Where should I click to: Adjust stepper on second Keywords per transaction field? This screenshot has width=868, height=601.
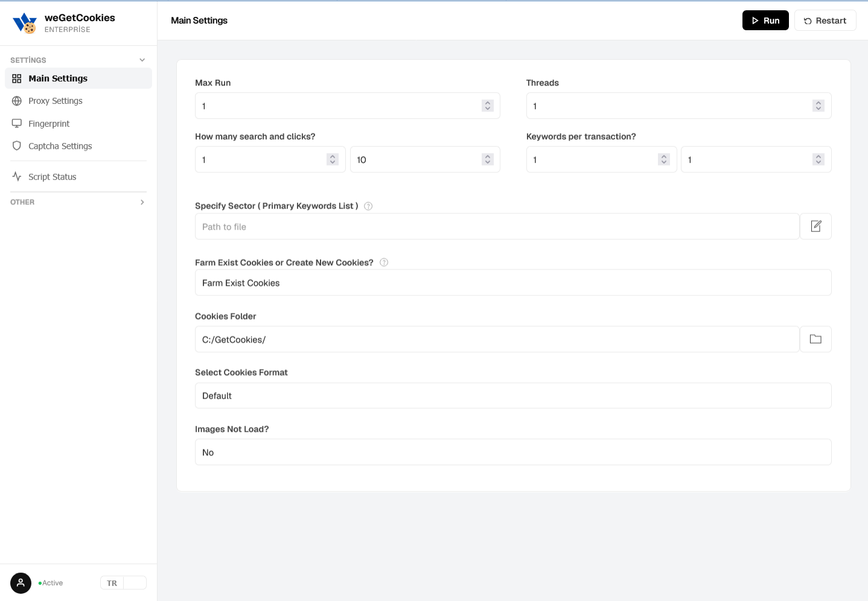tap(819, 159)
